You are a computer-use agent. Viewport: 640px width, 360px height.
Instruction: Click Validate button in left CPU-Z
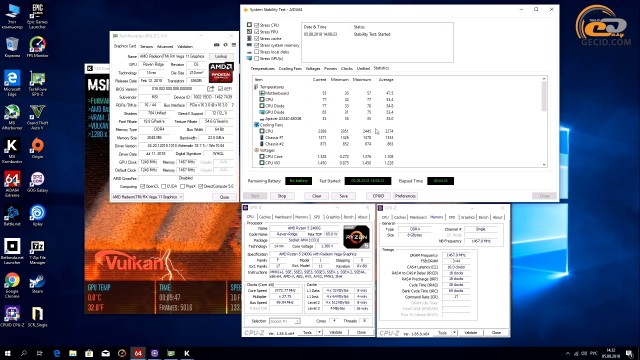tap(336, 333)
